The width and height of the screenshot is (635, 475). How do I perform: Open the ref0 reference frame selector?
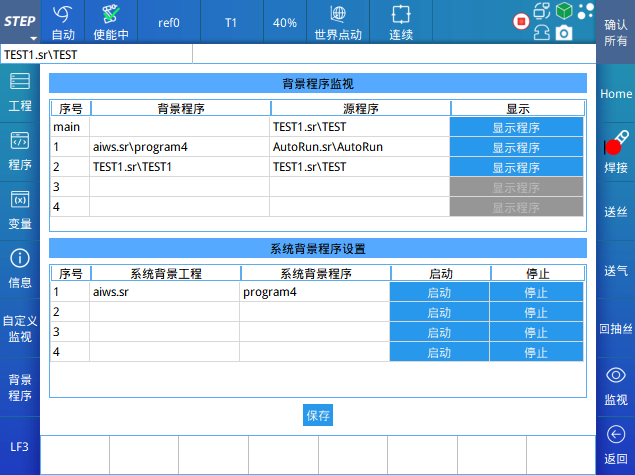pyautogui.click(x=169, y=21)
